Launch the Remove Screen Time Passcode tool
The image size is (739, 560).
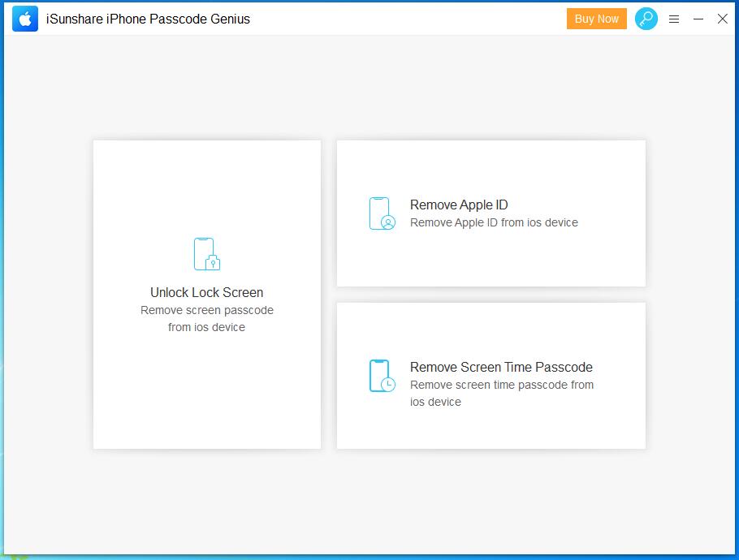click(491, 375)
